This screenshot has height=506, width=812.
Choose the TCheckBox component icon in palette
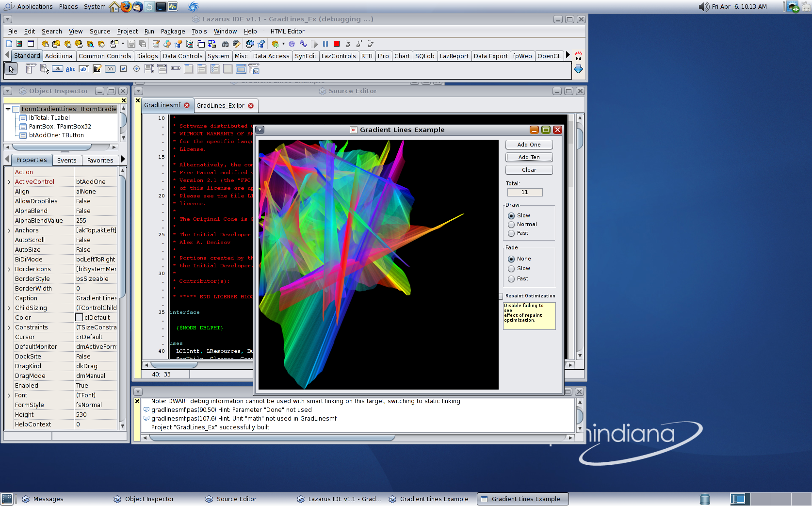pos(123,69)
